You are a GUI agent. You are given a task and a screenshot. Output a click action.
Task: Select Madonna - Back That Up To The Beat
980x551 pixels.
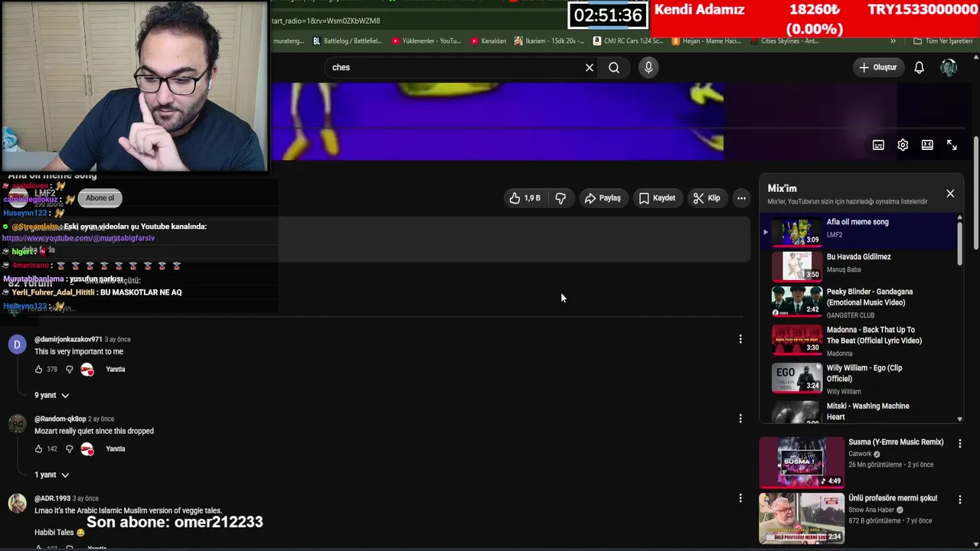pyautogui.click(x=857, y=341)
